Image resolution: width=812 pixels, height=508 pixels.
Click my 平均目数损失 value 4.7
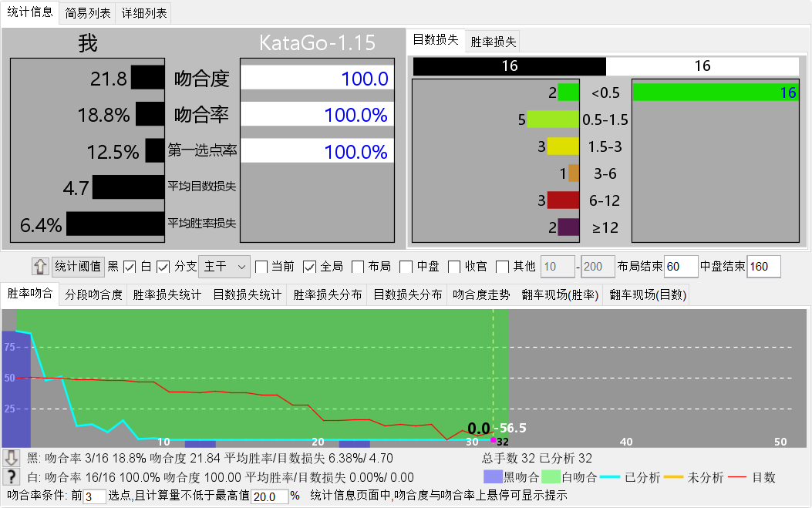[x=76, y=188]
